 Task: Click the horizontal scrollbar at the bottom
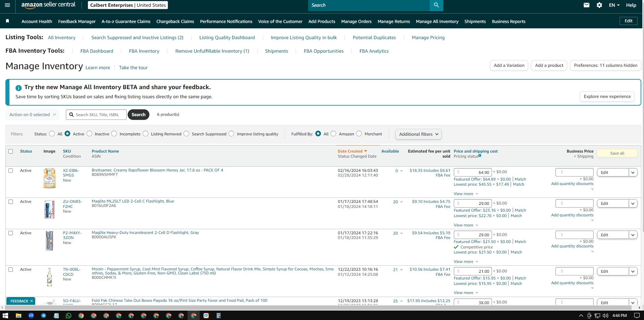[x=318, y=308]
